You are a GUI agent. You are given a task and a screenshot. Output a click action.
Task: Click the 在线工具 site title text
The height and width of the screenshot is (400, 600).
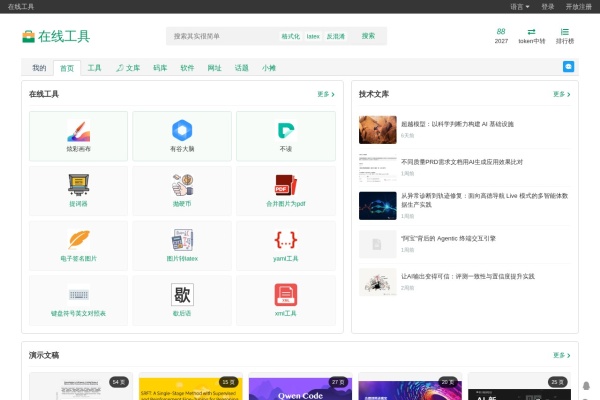click(64, 36)
